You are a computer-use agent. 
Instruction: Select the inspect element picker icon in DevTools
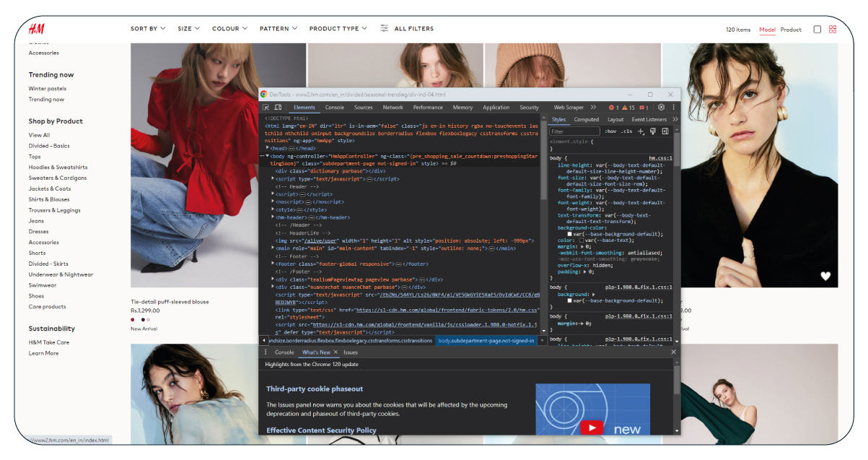pos(266,108)
